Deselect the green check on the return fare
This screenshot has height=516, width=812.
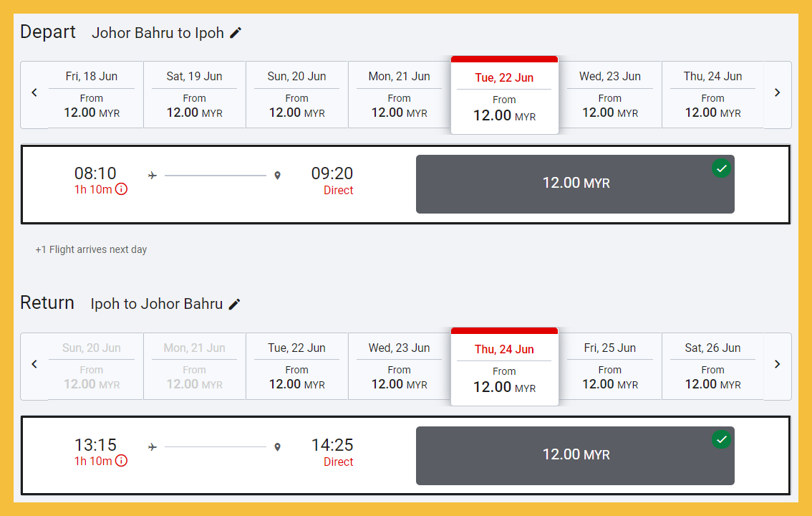click(721, 439)
